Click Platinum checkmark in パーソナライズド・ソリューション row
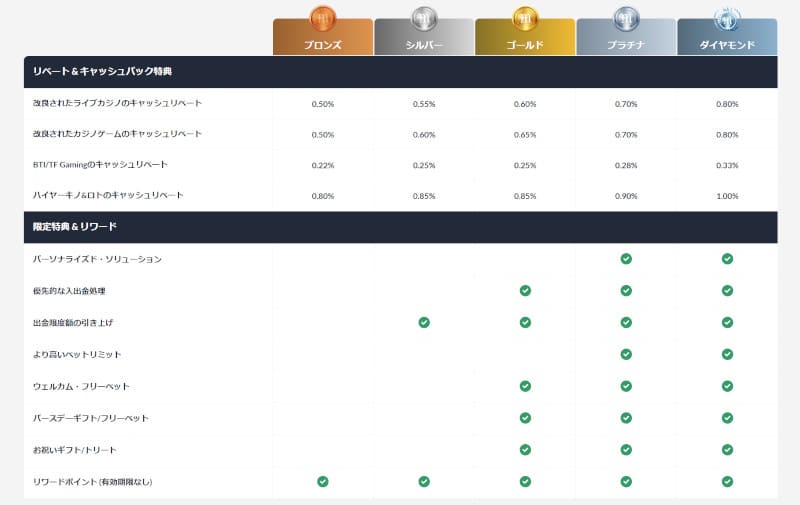 (626, 259)
